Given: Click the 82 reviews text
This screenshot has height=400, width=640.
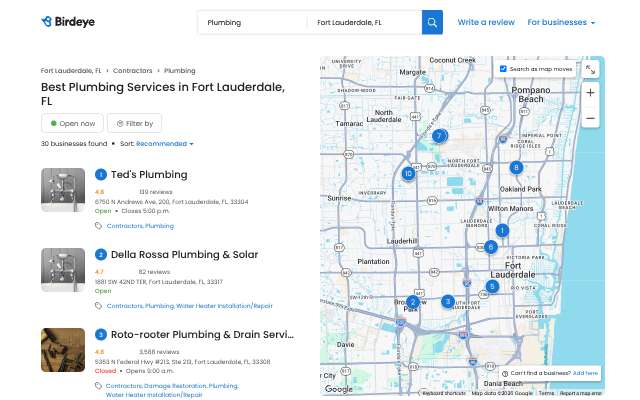Looking at the screenshot, I should [154, 272].
